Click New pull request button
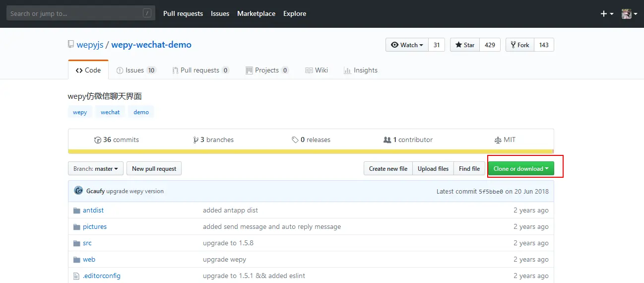The image size is (644, 283). [154, 169]
